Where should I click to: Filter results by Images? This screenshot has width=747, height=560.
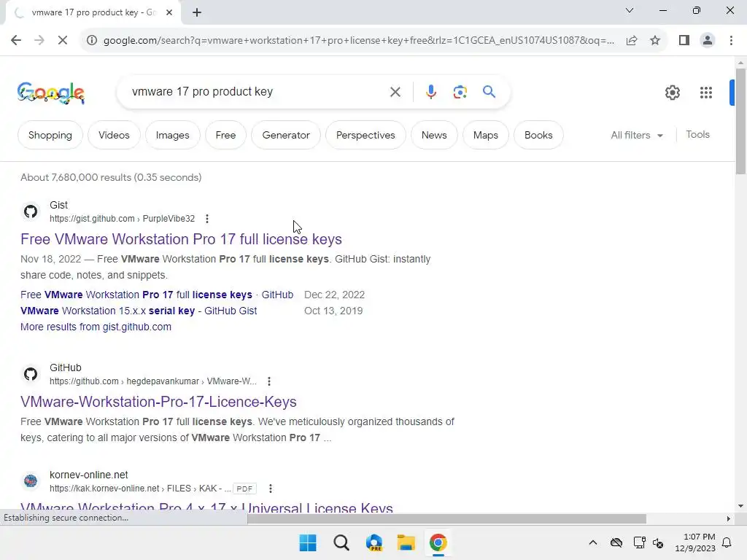[x=172, y=135]
